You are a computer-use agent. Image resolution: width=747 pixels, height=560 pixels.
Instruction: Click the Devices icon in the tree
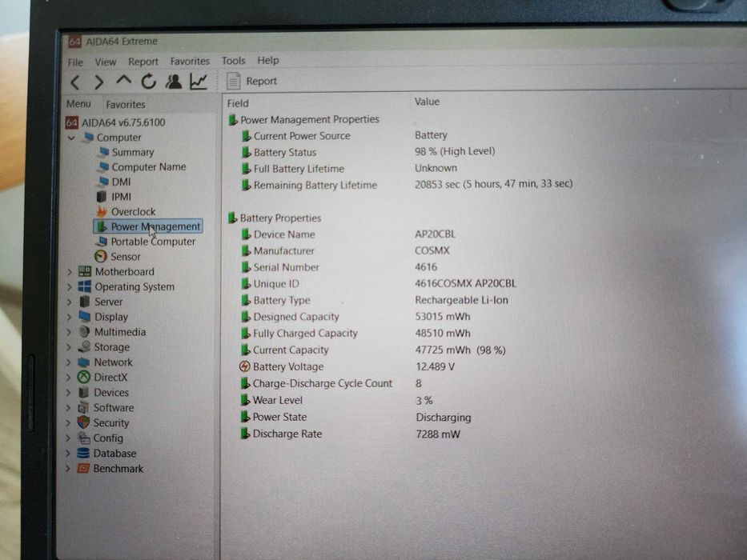[x=84, y=393]
